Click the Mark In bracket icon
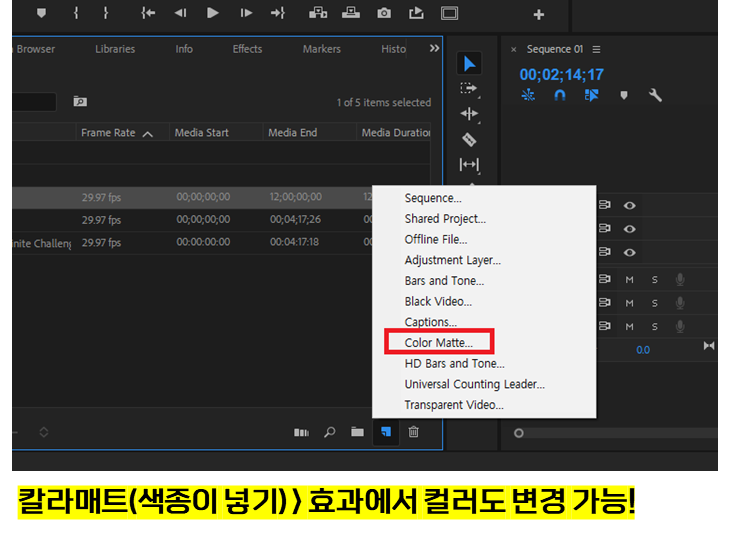 (x=76, y=13)
